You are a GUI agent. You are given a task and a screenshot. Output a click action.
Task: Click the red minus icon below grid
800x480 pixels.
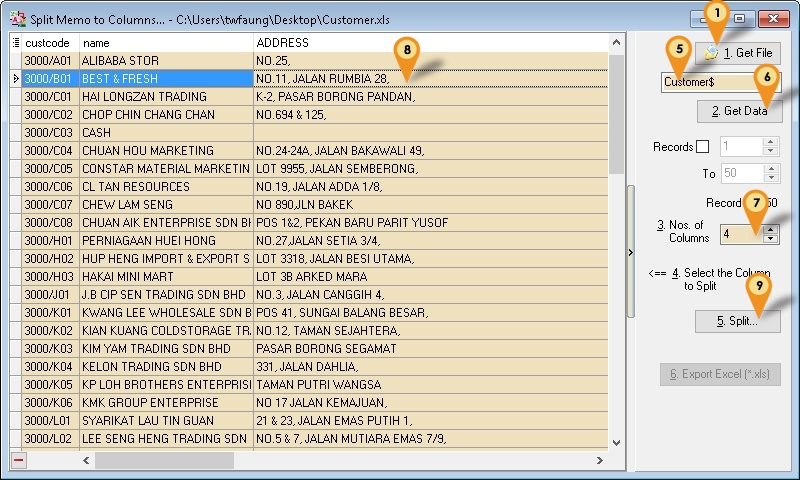point(19,460)
